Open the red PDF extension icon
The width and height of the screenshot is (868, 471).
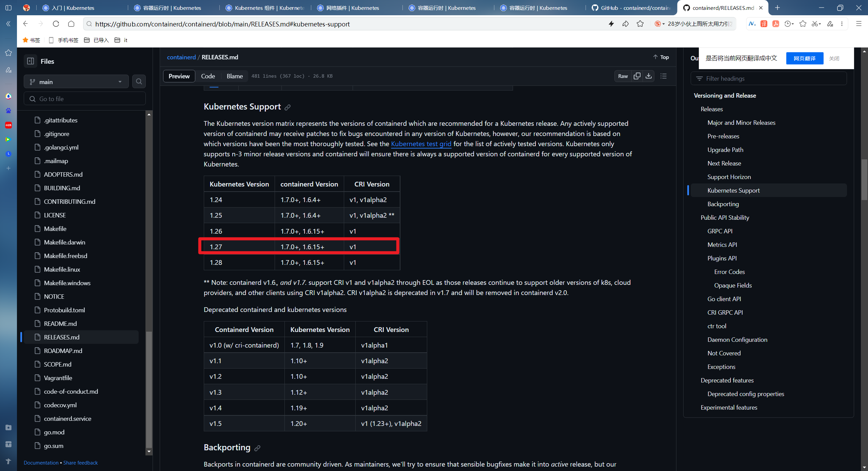coord(776,24)
